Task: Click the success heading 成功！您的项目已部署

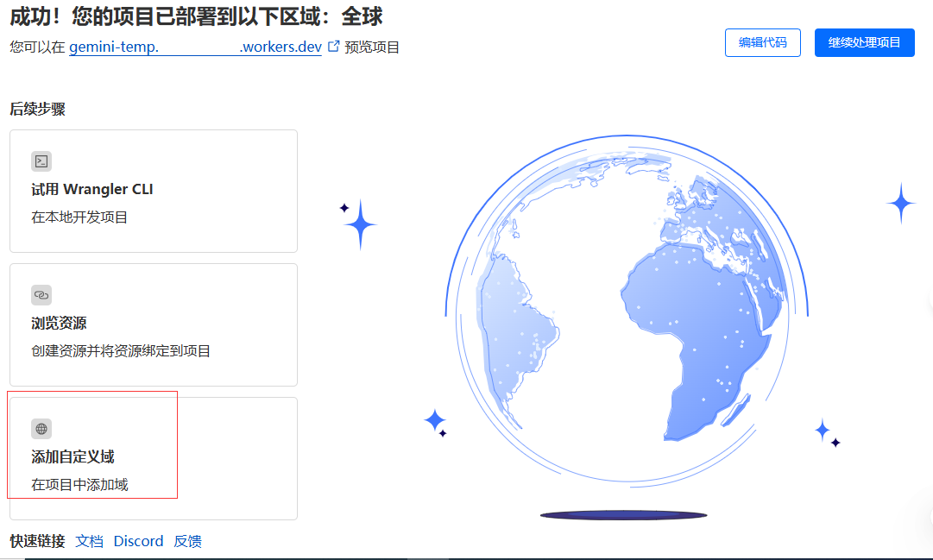Action: coord(196,16)
